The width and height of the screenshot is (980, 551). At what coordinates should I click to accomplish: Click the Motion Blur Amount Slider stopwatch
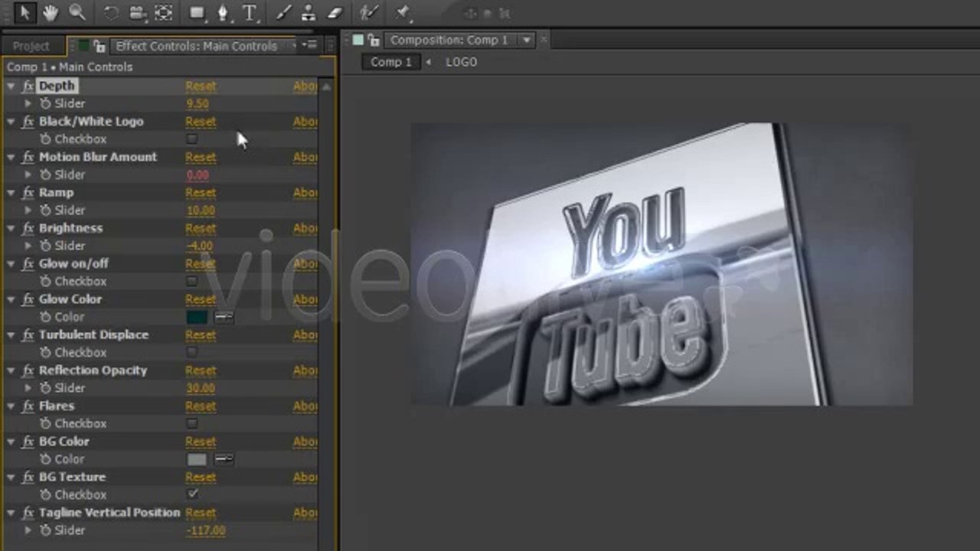(45, 174)
